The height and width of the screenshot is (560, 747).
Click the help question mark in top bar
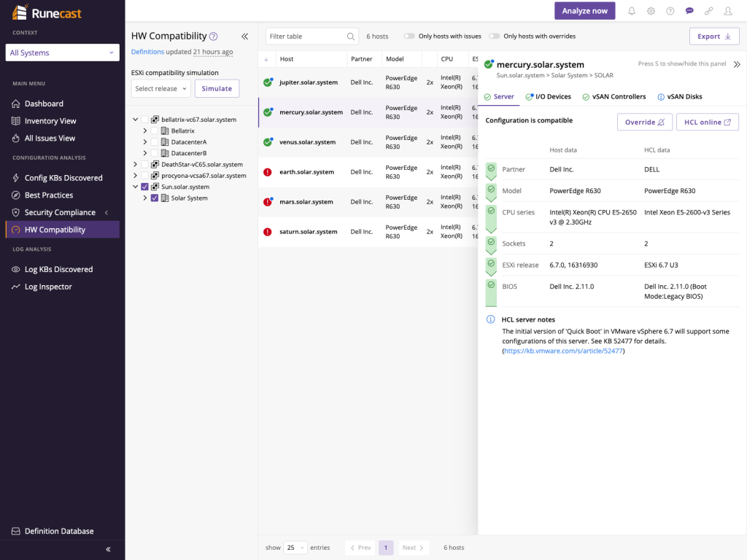(x=670, y=11)
